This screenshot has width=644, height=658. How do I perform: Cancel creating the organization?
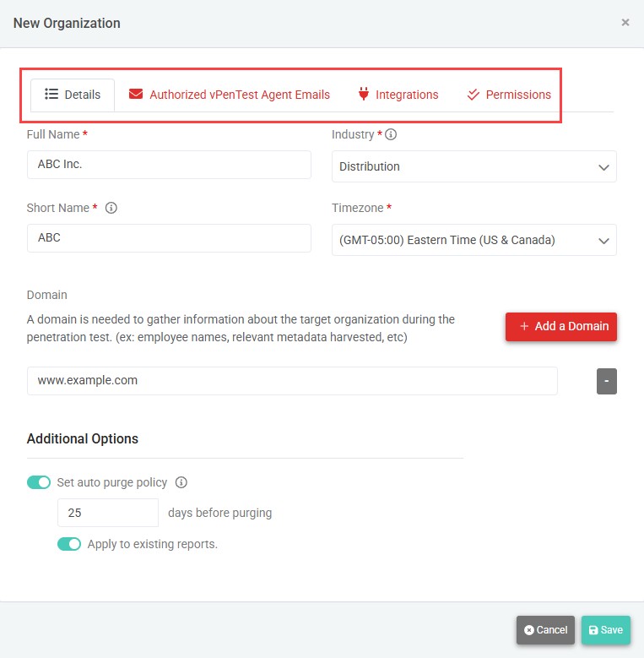[x=545, y=630]
